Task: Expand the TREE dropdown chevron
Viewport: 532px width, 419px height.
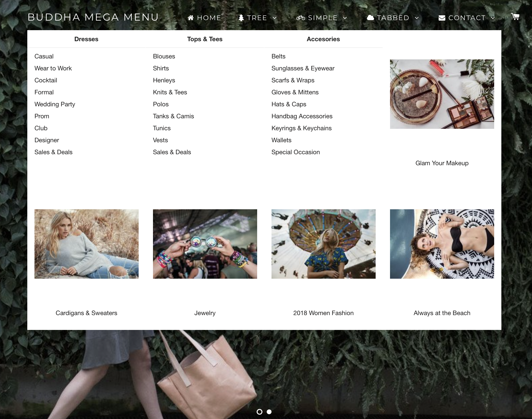Action: (x=275, y=18)
